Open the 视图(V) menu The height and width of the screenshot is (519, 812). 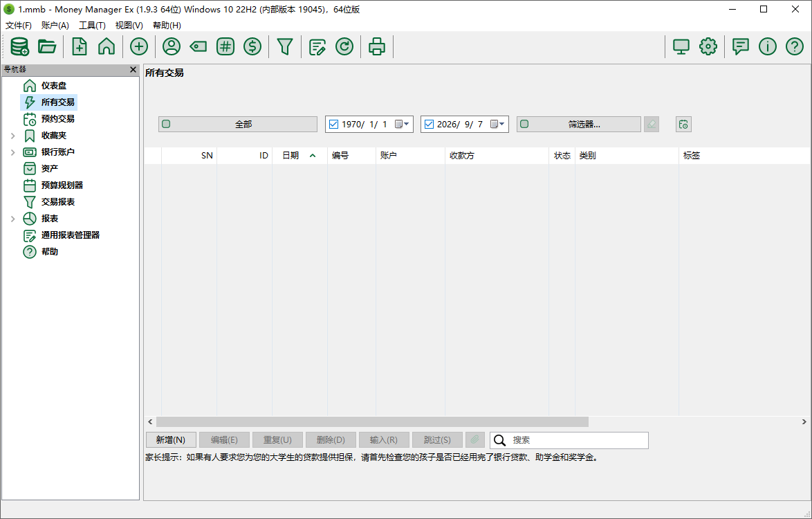click(x=129, y=26)
